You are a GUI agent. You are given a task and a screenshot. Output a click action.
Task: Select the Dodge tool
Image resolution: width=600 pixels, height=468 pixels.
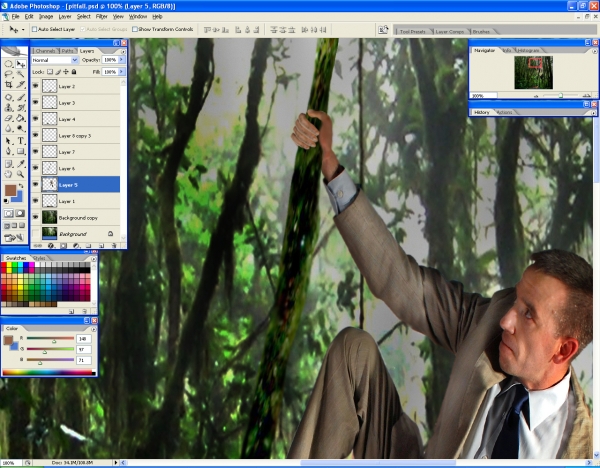point(20,129)
